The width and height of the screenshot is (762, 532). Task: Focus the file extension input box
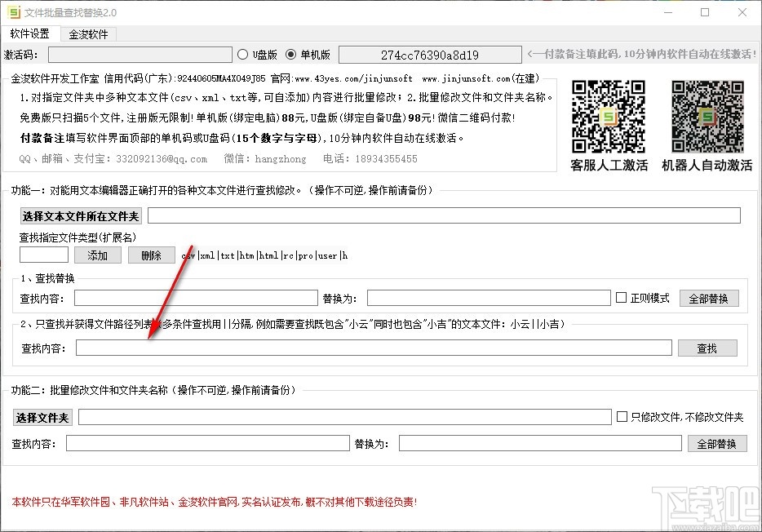[44, 255]
